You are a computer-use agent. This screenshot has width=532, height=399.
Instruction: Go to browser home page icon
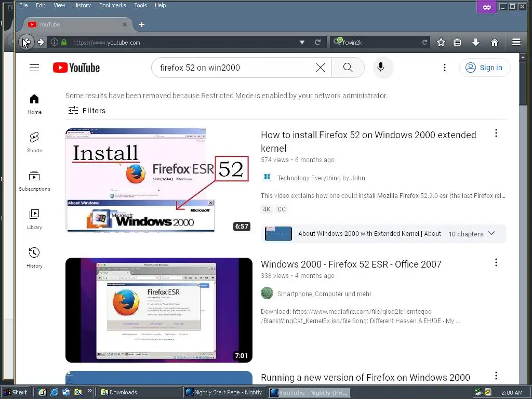click(495, 42)
